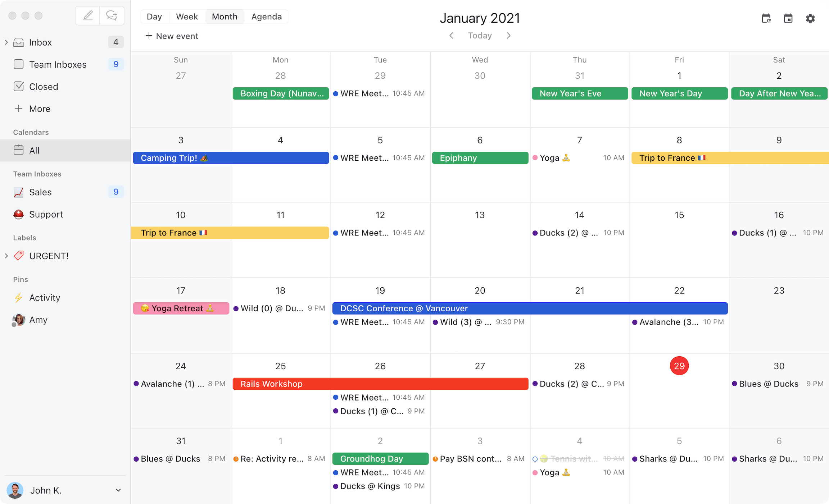Click the Sales team inbox icon
Image resolution: width=829 pixels, height=504 pixels.
click(18, 192)
